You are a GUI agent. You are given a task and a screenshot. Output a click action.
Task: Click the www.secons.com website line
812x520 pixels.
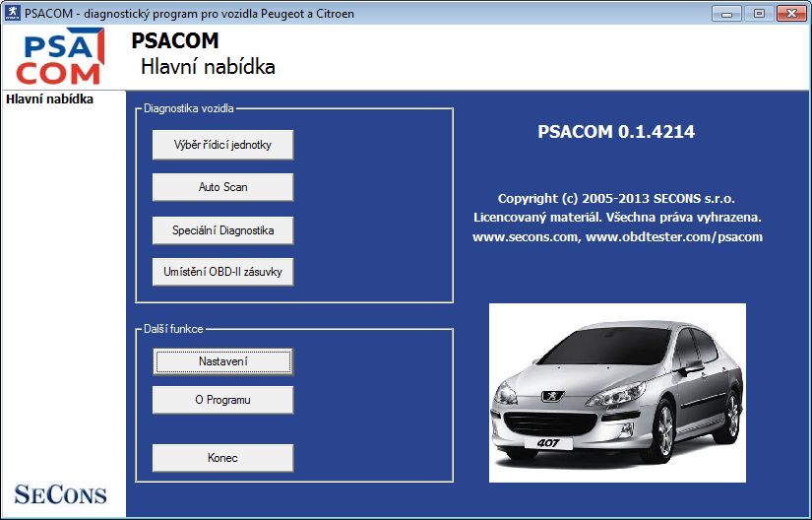(x=617, y=237)
